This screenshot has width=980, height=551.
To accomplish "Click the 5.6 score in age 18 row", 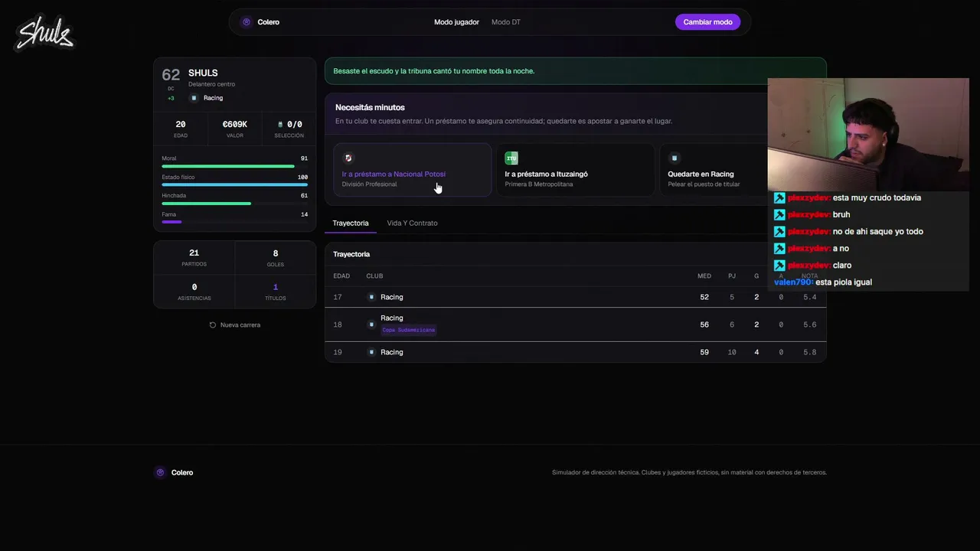I will [809, 324].
